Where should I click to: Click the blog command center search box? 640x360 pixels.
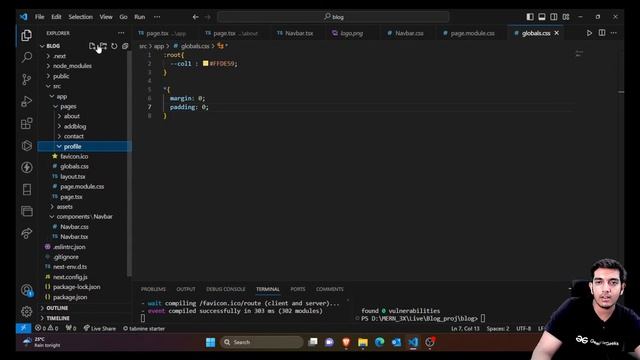click(333, 17)
